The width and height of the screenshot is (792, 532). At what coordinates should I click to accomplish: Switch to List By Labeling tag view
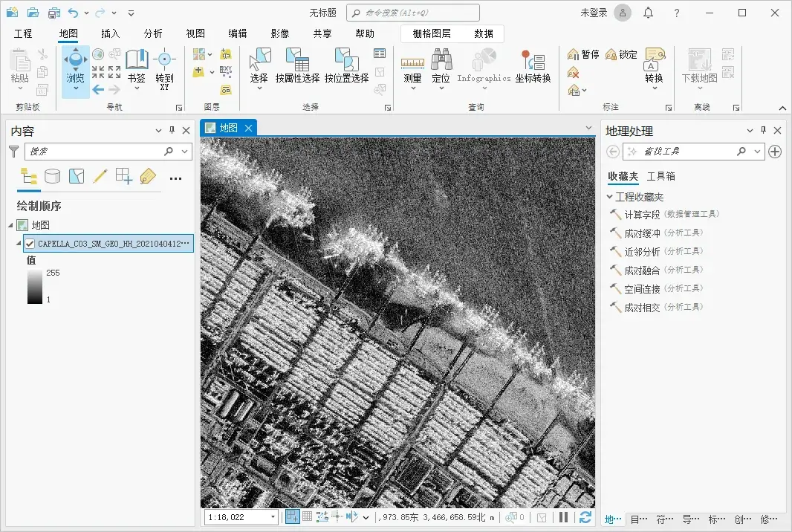148,176
